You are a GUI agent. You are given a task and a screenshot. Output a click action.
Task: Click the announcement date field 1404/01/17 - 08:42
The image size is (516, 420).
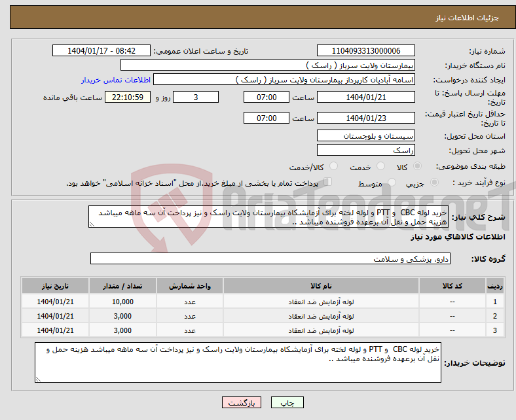[101, 50]
